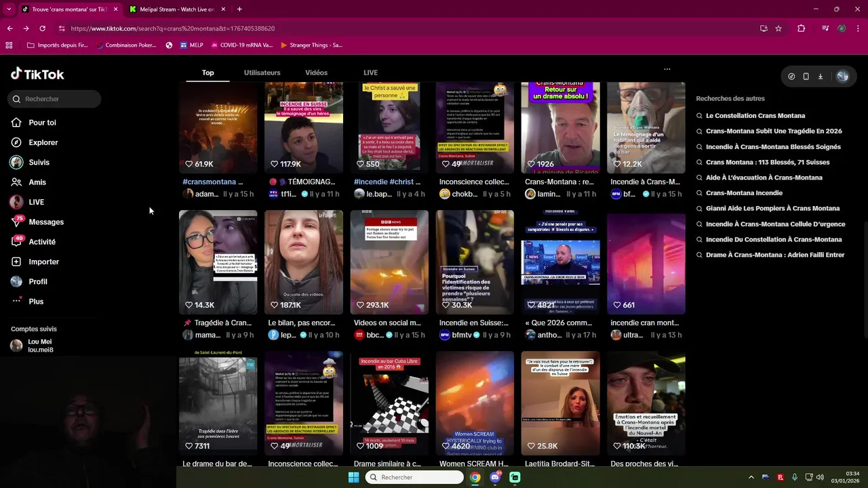
Task: Open the TÉMOIGNAGE video with 117.9K likes
Action: pos(303,127)
